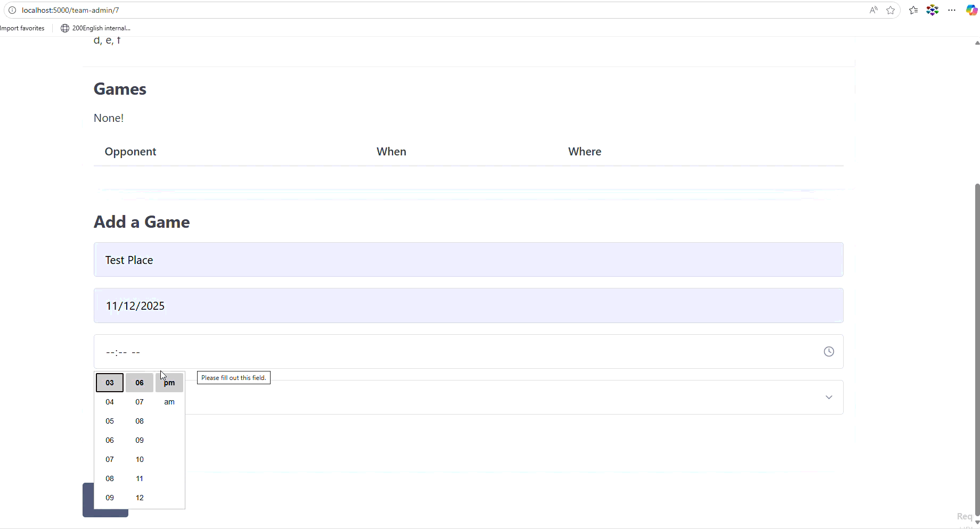Viewport: 980px width, 529px height.
Task: Choose minute 10 in time picker
Action: 140,459
